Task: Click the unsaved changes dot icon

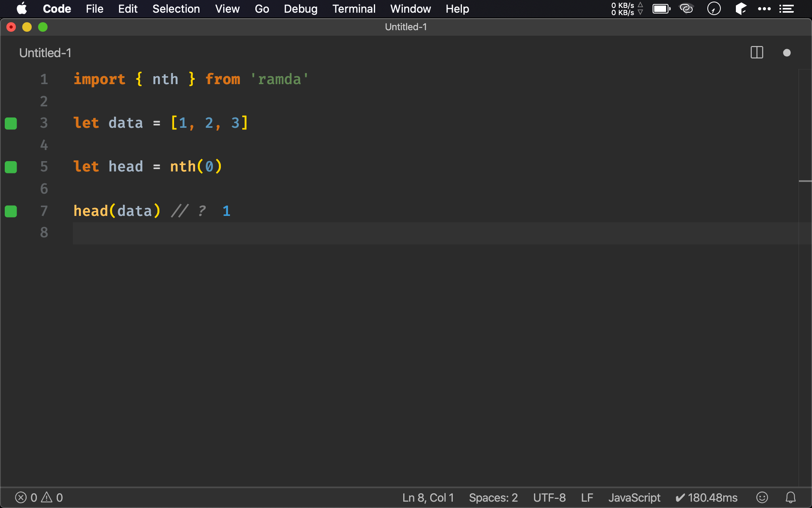Action: (x=787, y=53)
